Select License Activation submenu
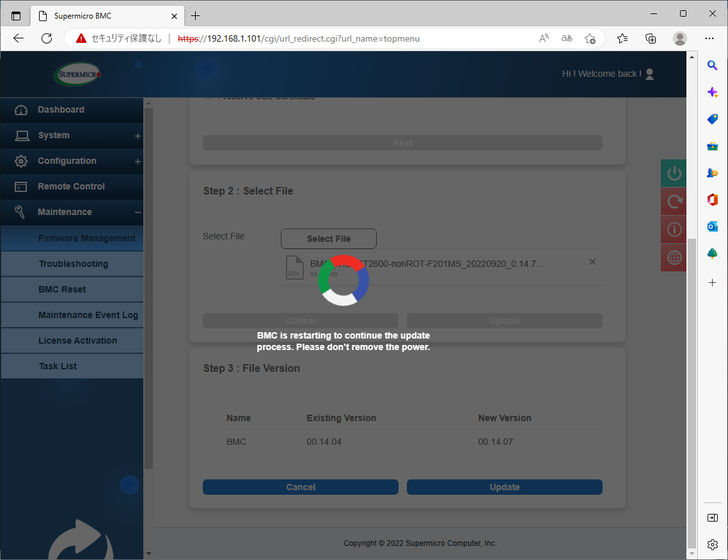Viewport: 728px width, 560px height. pos(72,340)
